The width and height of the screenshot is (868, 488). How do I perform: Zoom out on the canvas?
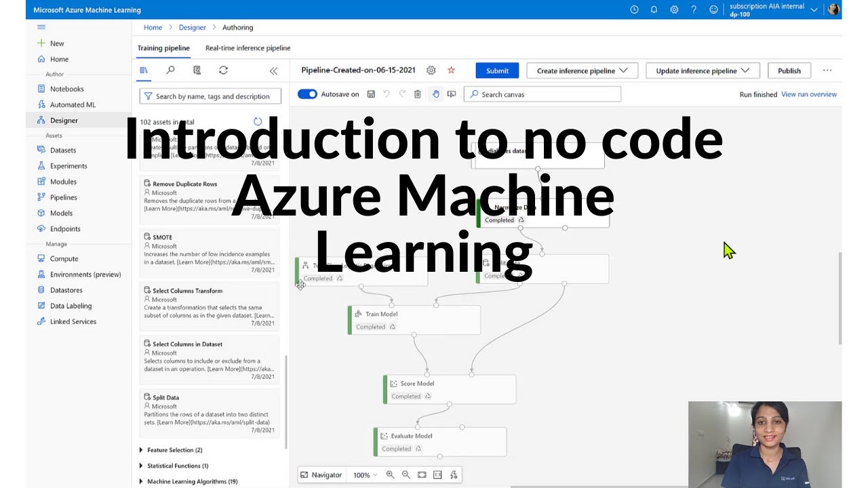(x=406, y=475)
